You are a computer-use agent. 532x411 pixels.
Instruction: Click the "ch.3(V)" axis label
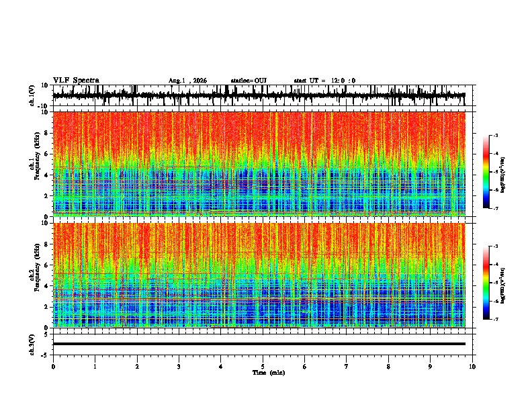point(32,345)
